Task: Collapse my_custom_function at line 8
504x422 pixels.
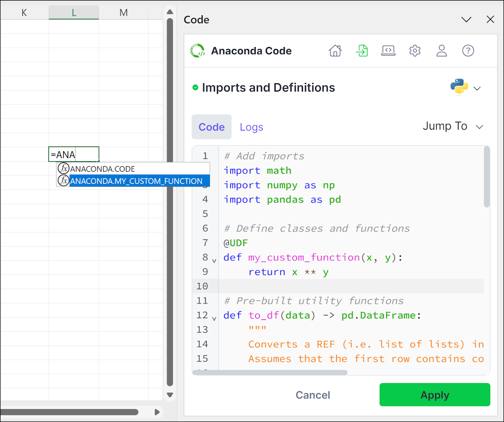Action: pos(214,260)
